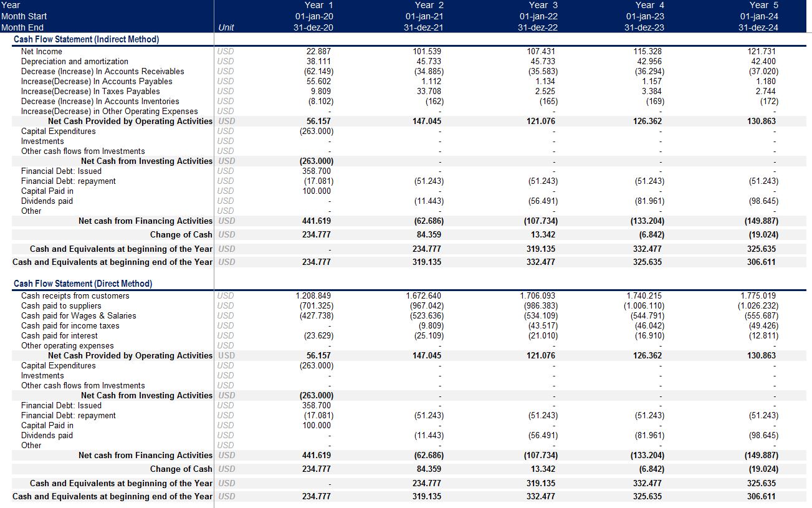Select Net Income value '22.887'
Image resolution: width=812 pixels, height=508 pixels.
click(x=318, y=51)
